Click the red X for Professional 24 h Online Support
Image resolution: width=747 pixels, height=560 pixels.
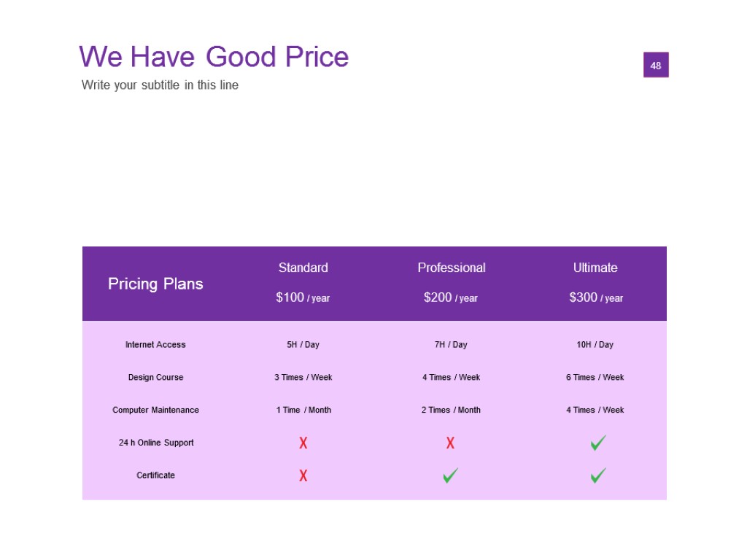point(450,443)
